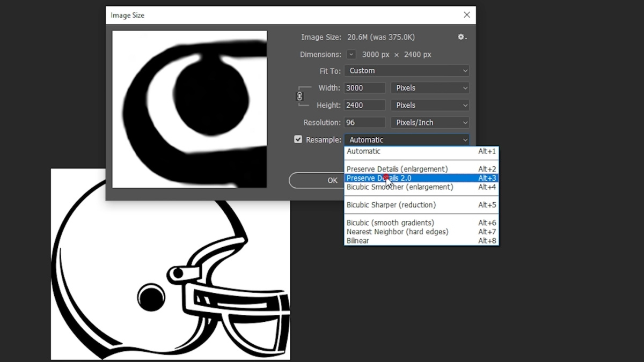This screenshot has width=644, height=362.
Task: Click the OK button
Action: (317, 180)
